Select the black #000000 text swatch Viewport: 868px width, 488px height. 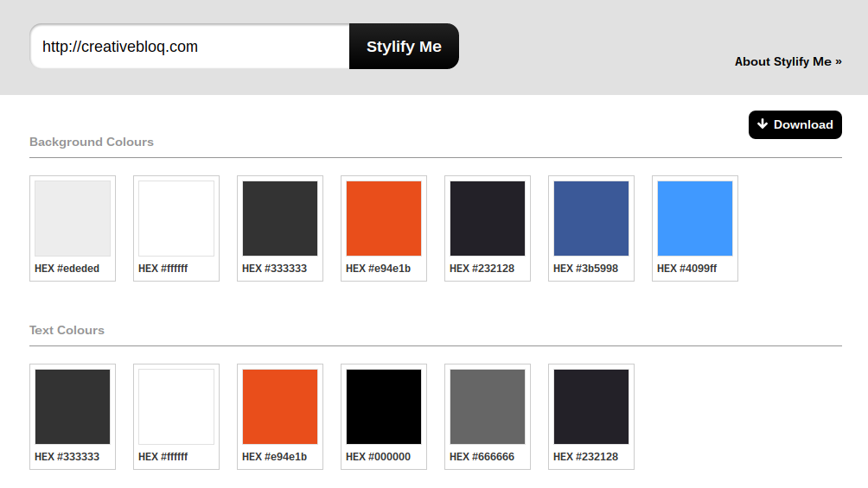tap(384, 407)
